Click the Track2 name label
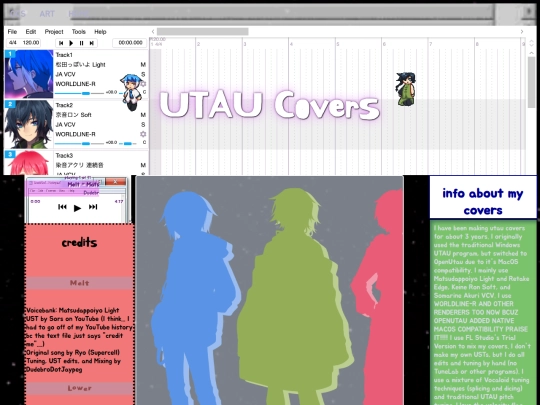The image size is (540, 405). (x=64, y=105)
